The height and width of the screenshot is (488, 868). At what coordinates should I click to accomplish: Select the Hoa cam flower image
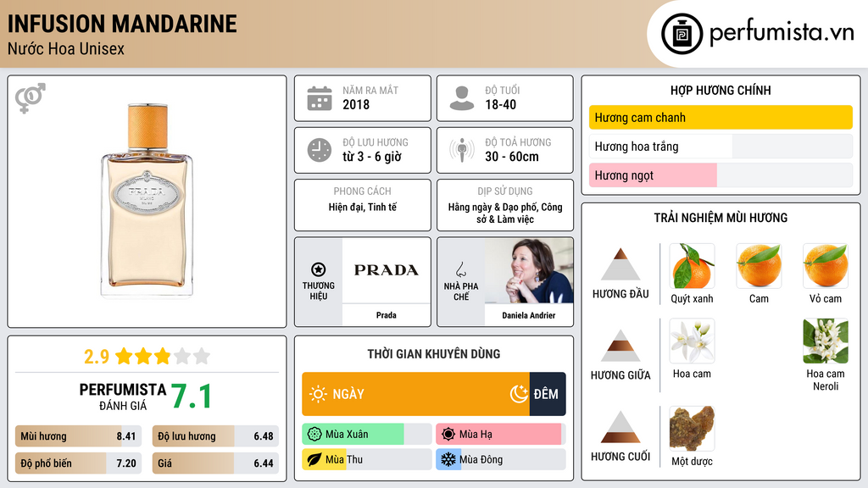click(692, 341)
